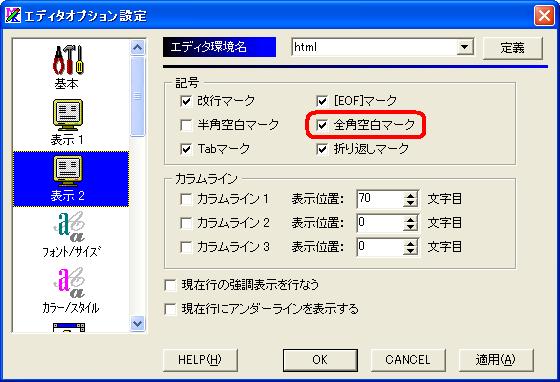The image size is (560, 382).
Task: Click the html environment name text field
Action: click(374, 47)
